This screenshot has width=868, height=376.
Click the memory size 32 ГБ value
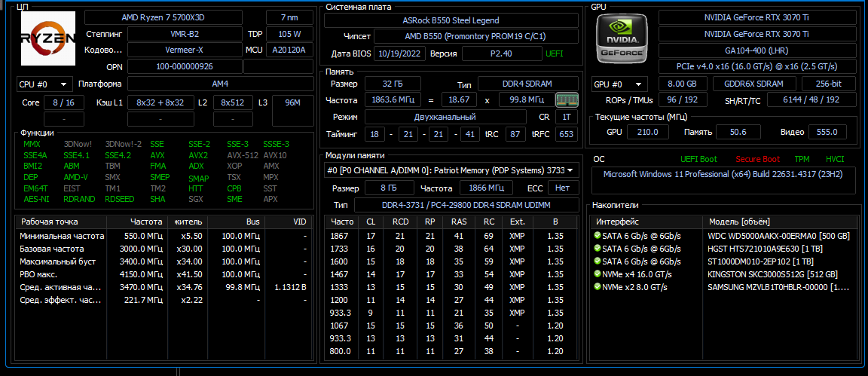point(393,84)
